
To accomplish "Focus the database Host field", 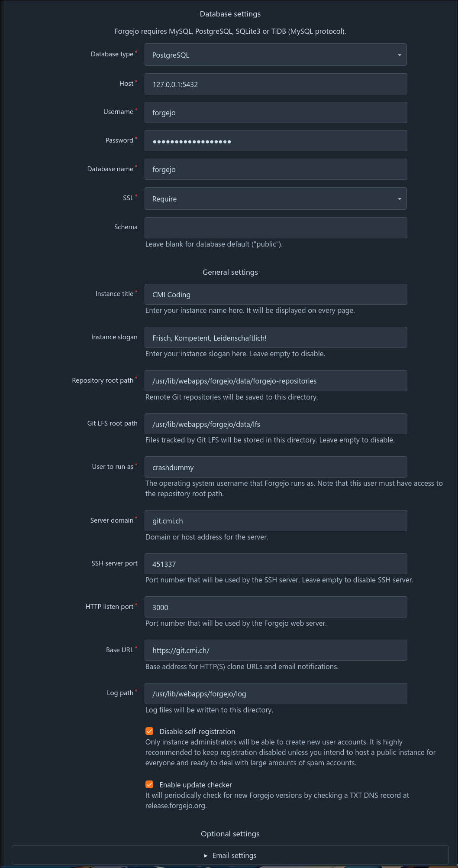I will point(276,84).
